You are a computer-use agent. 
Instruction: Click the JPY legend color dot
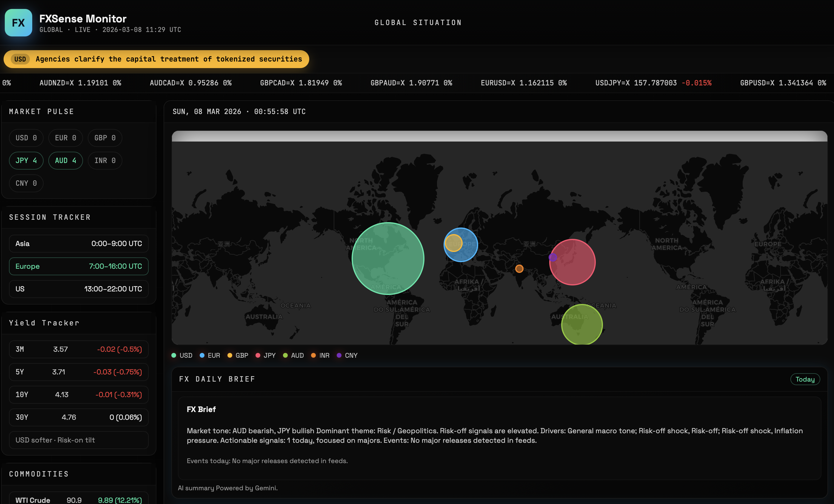point(258,355)
